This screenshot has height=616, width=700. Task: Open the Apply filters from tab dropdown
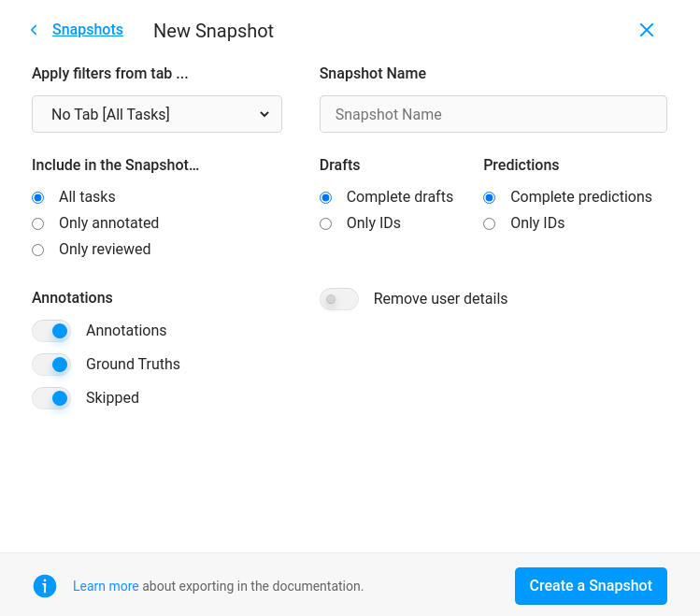pos(156,114)
